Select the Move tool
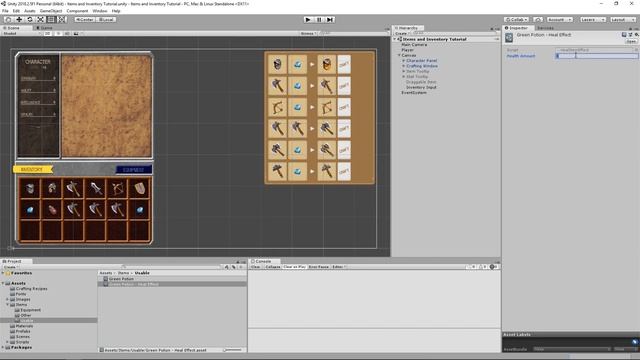Viewport: 640px width, 360px height. click(19, 20)
